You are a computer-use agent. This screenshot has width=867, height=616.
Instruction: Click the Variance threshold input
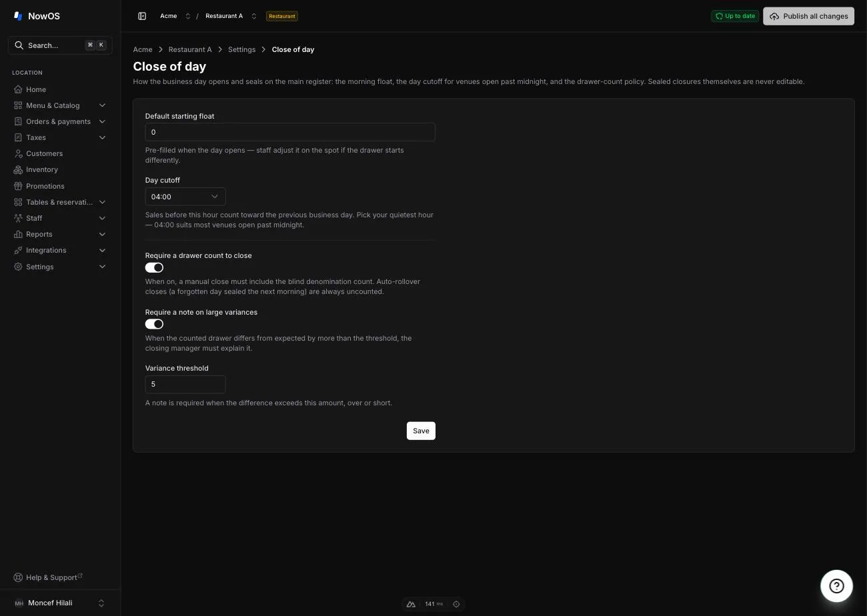[185, 384]
